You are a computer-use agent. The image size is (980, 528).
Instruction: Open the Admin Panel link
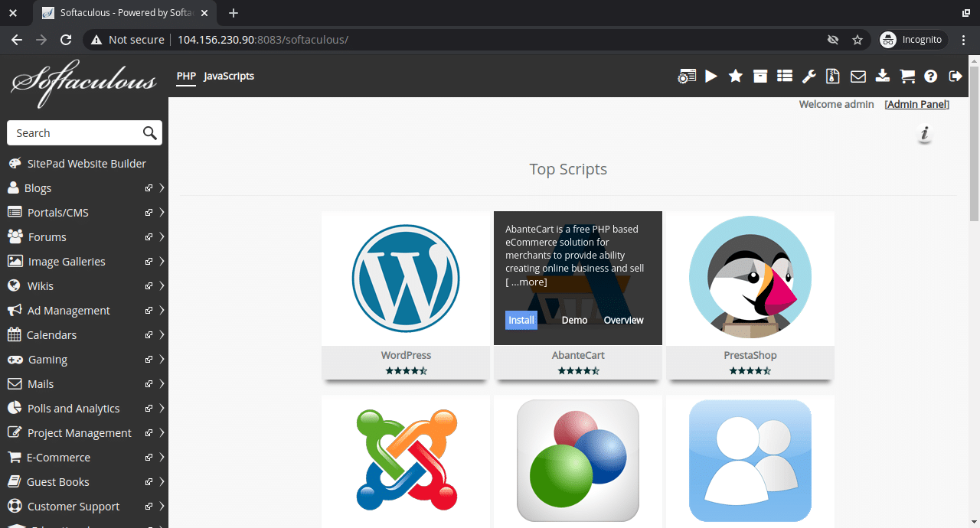tap(916, 104)
